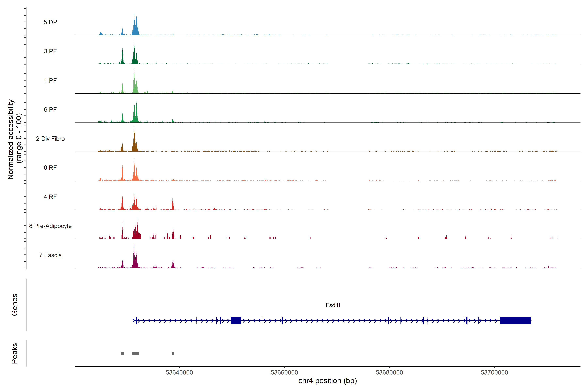Click the widest gray peak bar
Image resolution: width=588 pixels, height=392 pixels.
pos(135,353)
